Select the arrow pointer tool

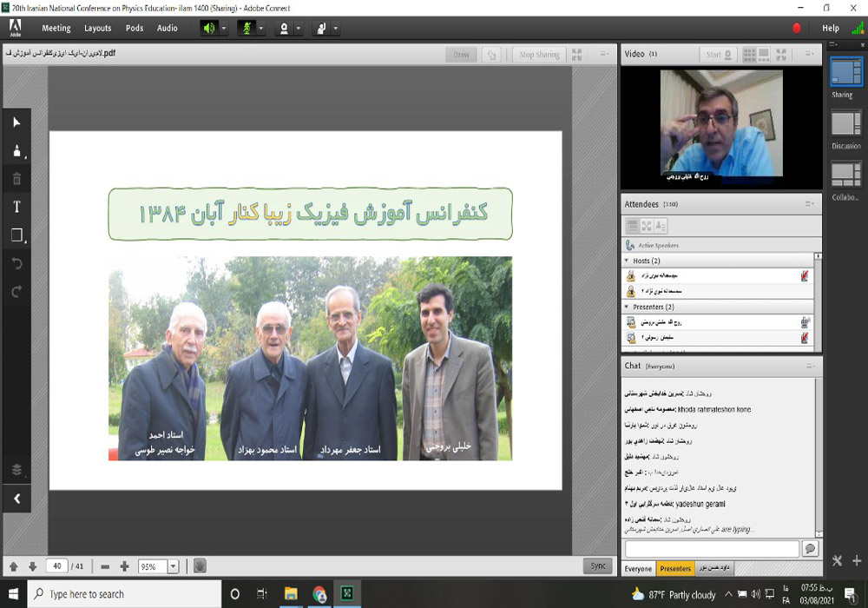tap(16, 122)
